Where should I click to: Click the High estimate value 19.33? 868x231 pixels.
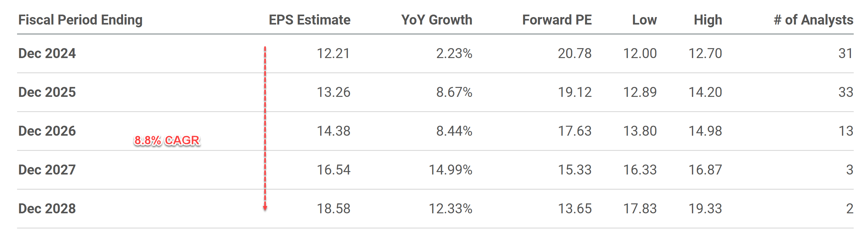click(x=705, y=208)
